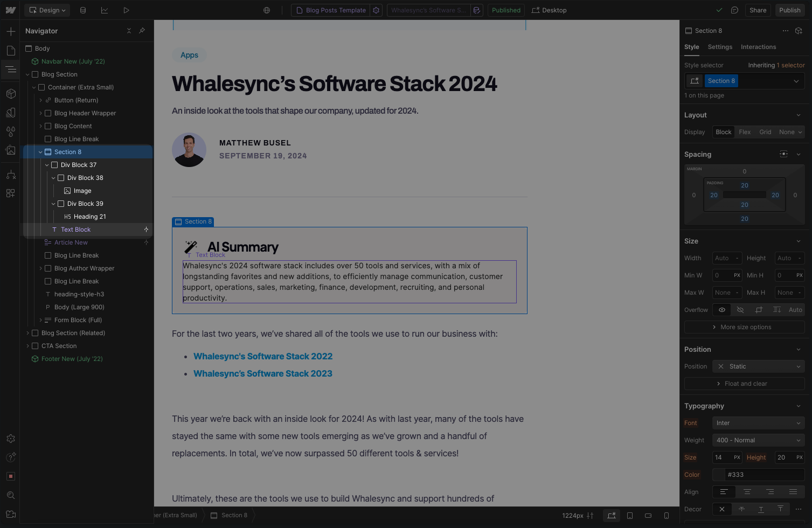
Task: Expand Blog Author Wrapper in Navigator
Action: pyautogui.click(x=40, y=268)
